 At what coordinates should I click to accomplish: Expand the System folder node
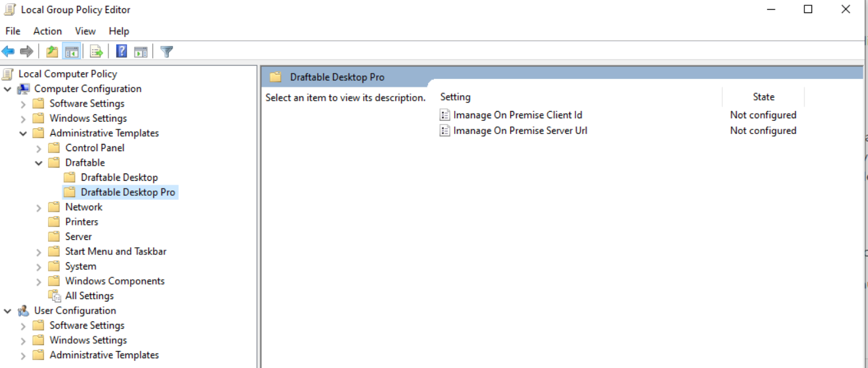39,266
